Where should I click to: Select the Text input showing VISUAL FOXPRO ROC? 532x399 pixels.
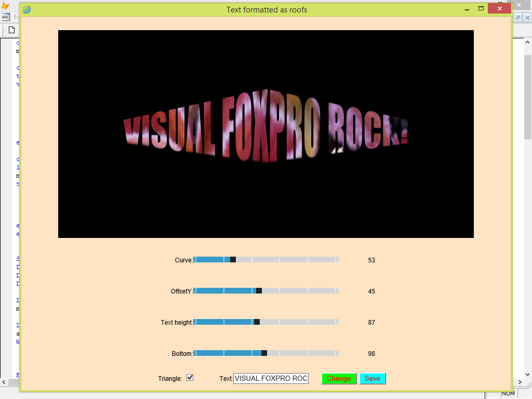271,378
